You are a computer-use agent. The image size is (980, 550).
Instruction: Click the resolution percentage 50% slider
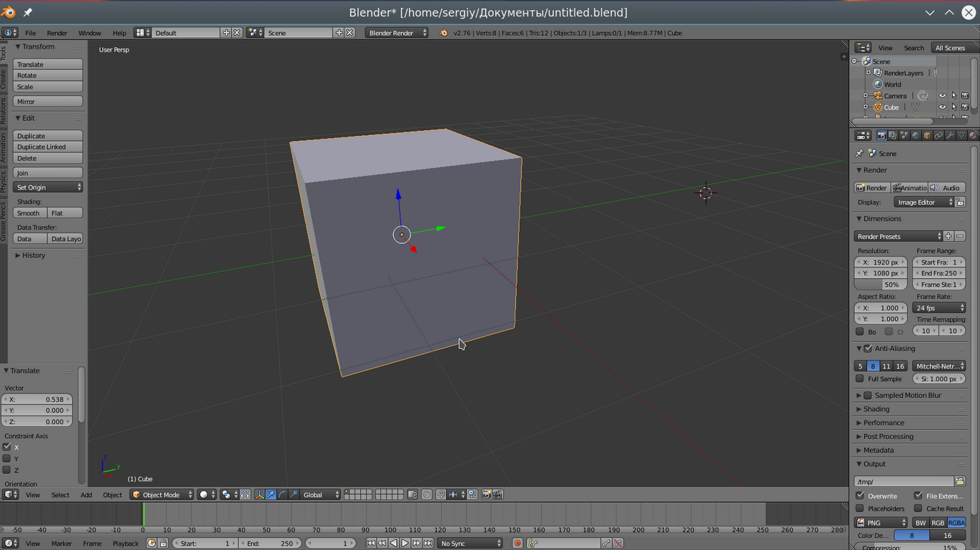coord(881,285)
